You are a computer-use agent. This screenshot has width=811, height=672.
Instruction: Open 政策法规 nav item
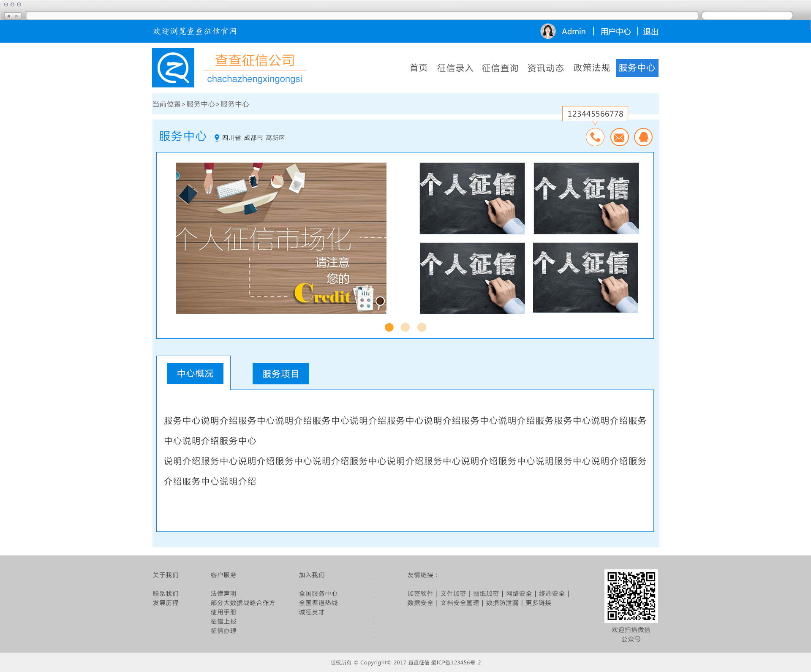point(591,68)
